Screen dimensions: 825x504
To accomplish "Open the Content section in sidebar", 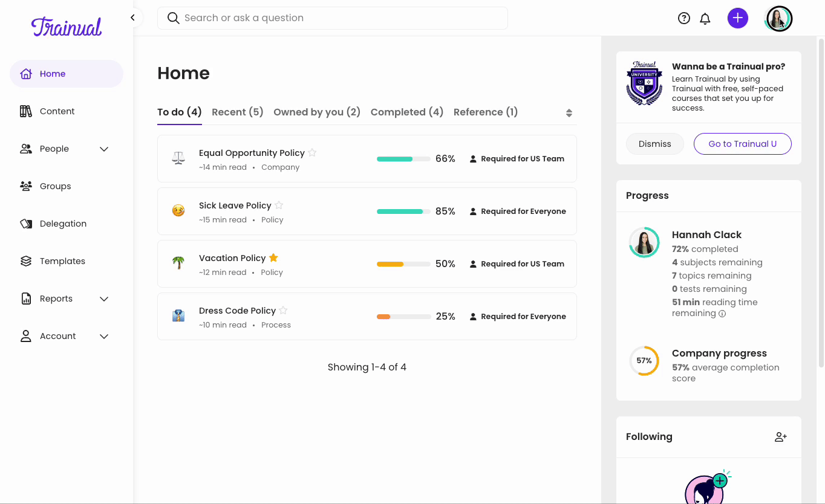I will [x=57, y=111].
